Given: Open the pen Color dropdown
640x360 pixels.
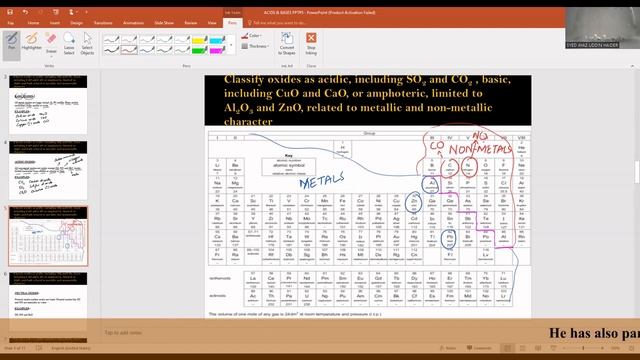Looking at the screenshot, I should pyautogui.click(x=251, y=36).
